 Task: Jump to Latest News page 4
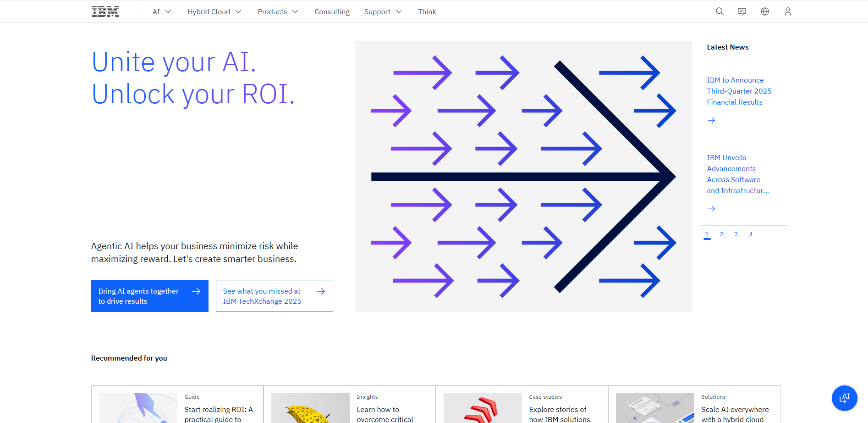pyautogui.click(x=751, y=234)
